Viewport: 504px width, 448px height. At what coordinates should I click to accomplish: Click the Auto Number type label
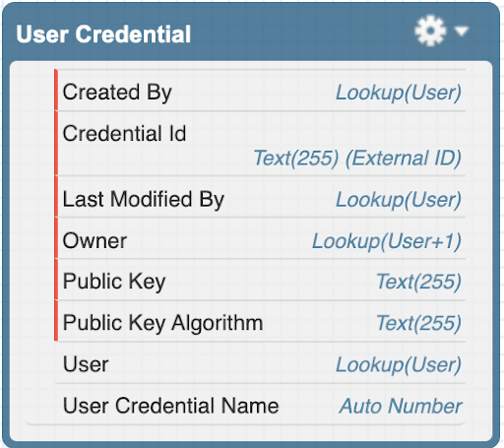(401, 406)
